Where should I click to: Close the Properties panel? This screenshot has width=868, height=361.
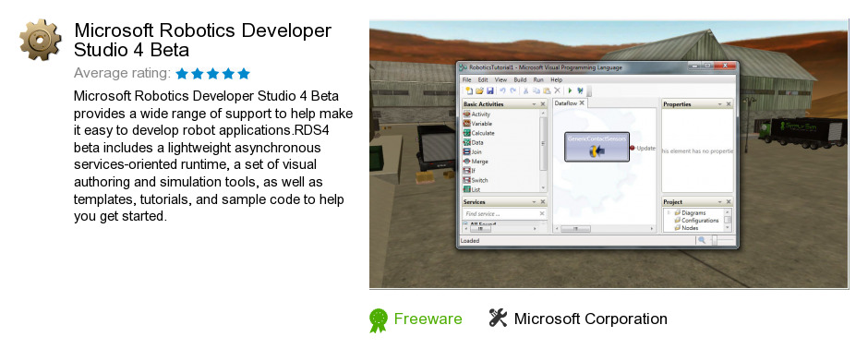pos(729,104)
